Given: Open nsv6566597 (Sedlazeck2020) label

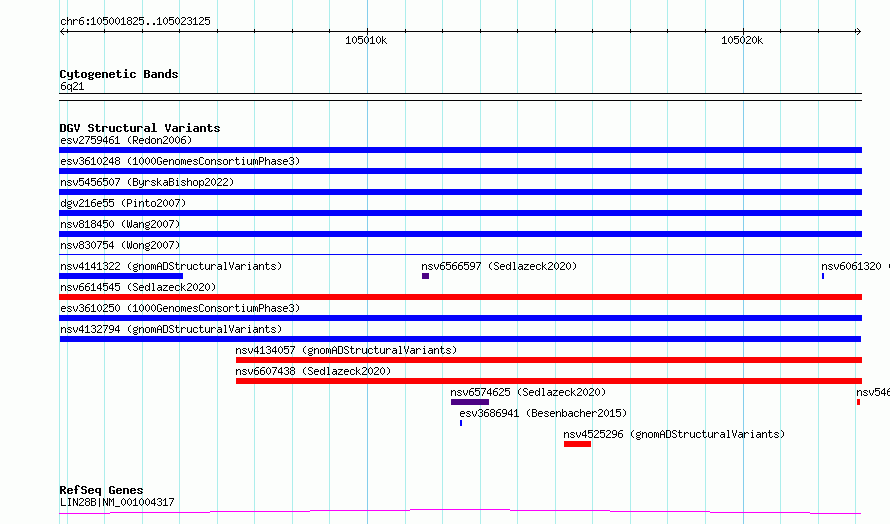Looking at the screenshot, I should click(x=499, y=266).
